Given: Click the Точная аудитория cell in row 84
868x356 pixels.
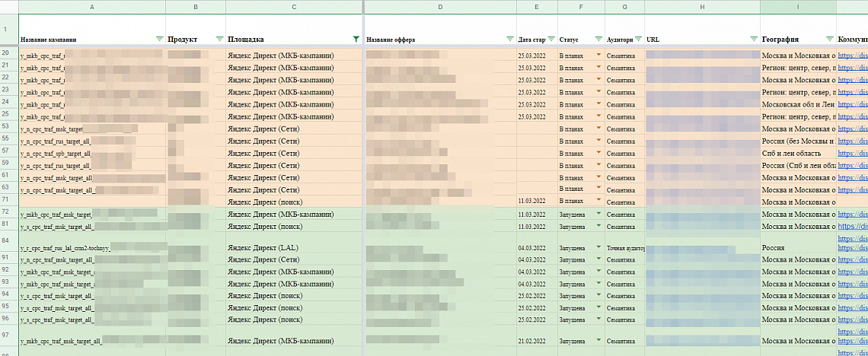Looking at the screenshot, I should 624,248.
